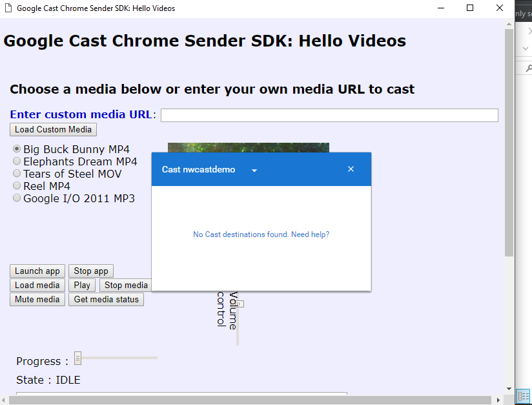Select Google I/O 2011 MP3 radio option
The image size is (532, 405).
click(17, 198)
